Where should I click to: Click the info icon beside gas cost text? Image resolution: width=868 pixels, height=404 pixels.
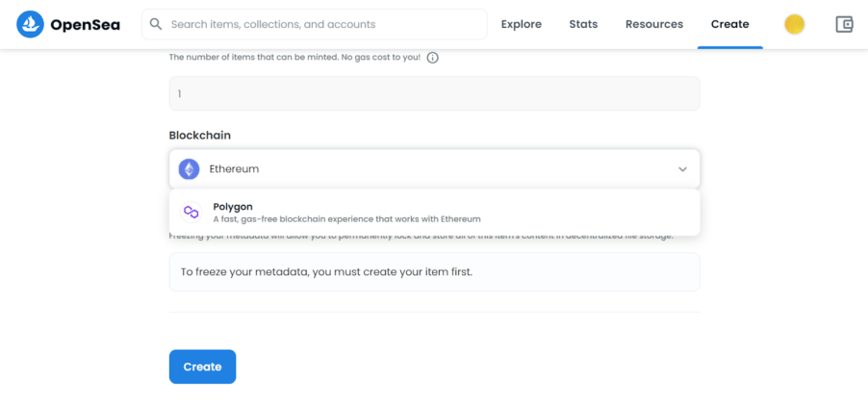coord(432,58)
